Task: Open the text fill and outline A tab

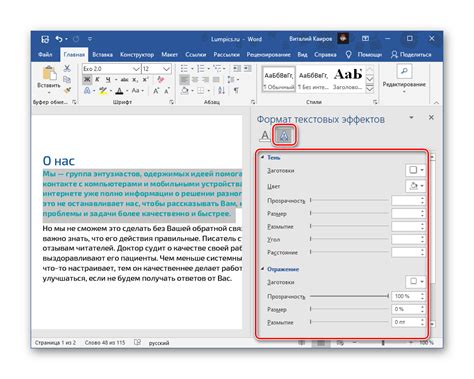Action: [265, 136]
